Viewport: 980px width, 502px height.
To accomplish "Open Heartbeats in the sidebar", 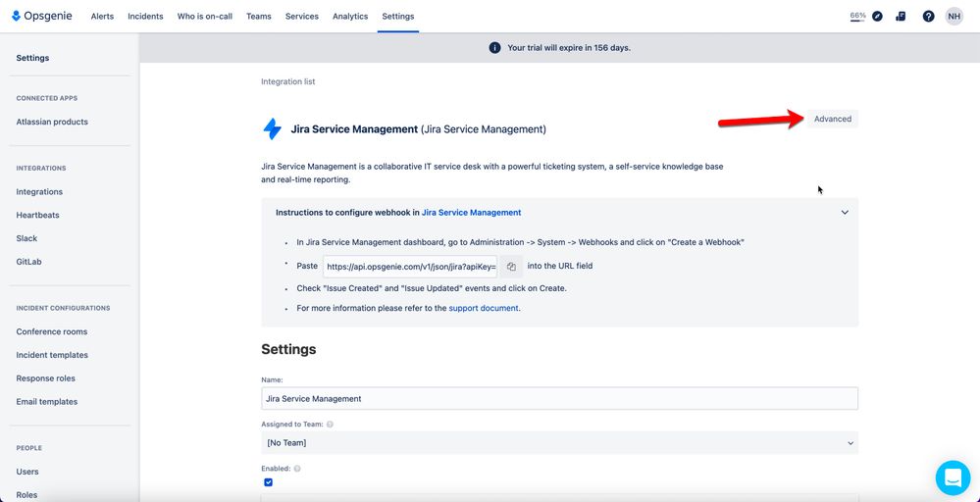I will pos(38,215).
